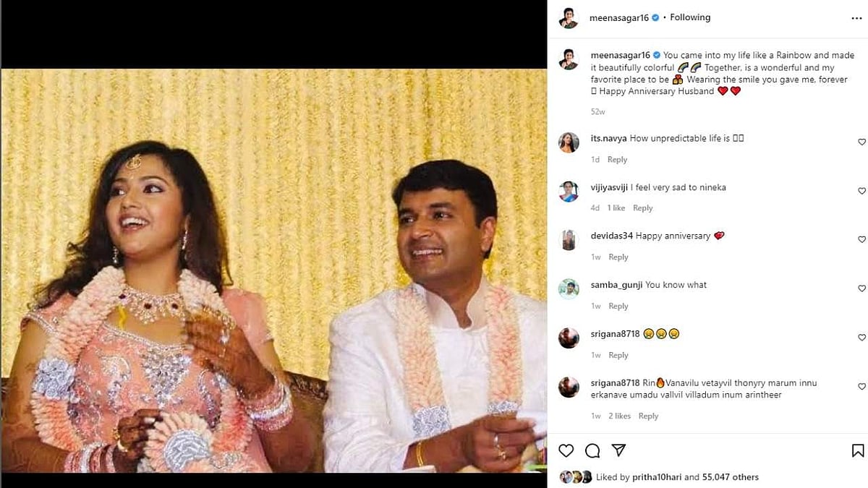This screenshot has width=868, height=488.
Task: Like the post with heart icon
Action: click(566, 451)
